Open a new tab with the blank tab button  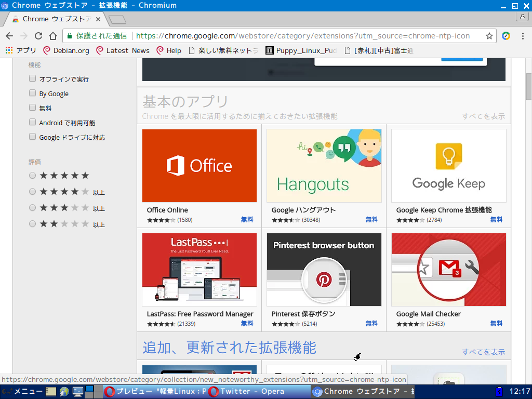tap(118, 20)
